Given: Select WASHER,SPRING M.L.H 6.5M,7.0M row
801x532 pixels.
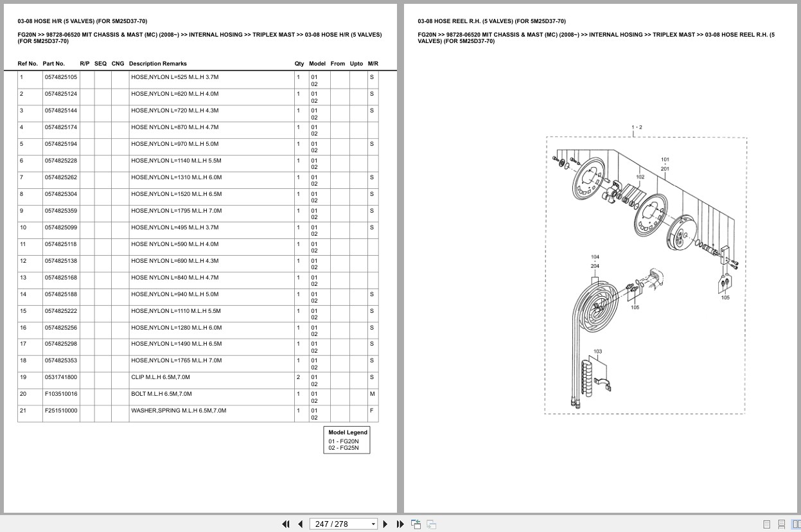Looking at the screenshot, I should click(x=198, y=414).
